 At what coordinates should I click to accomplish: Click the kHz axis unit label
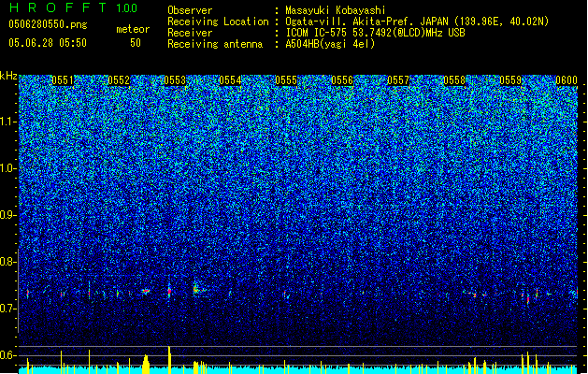[x=8, y=76]
